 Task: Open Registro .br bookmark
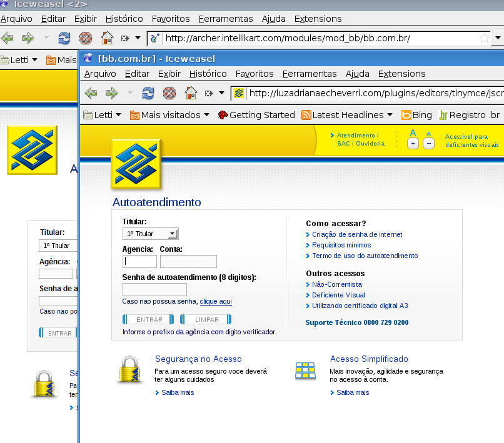click(x=470, y=115)
